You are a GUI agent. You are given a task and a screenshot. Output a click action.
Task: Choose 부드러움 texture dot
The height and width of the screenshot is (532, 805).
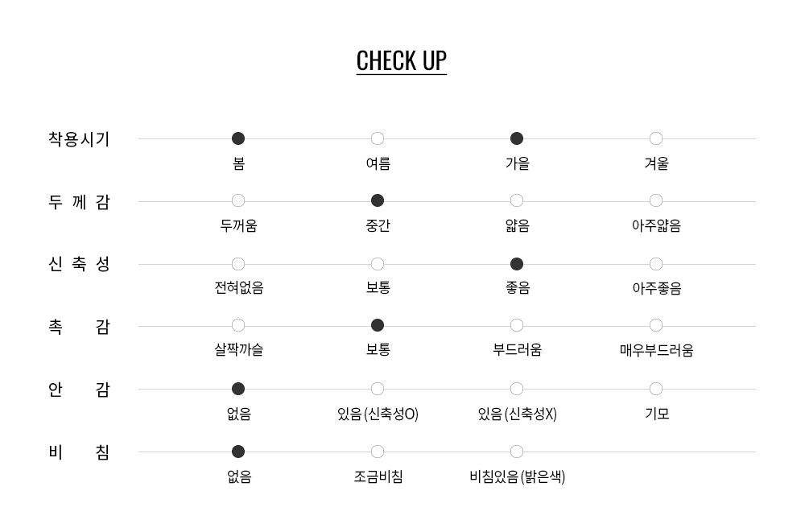click(517, 325)
